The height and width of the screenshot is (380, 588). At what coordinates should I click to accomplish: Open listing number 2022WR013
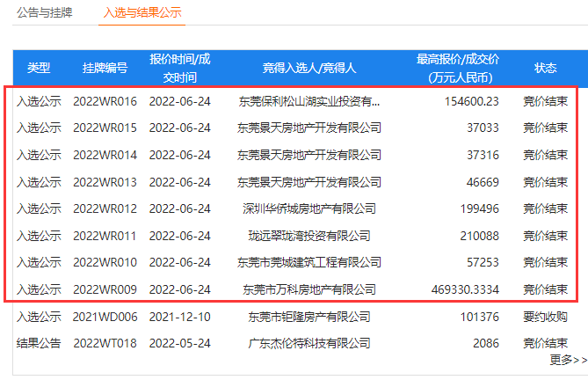(x=105, y=182)
